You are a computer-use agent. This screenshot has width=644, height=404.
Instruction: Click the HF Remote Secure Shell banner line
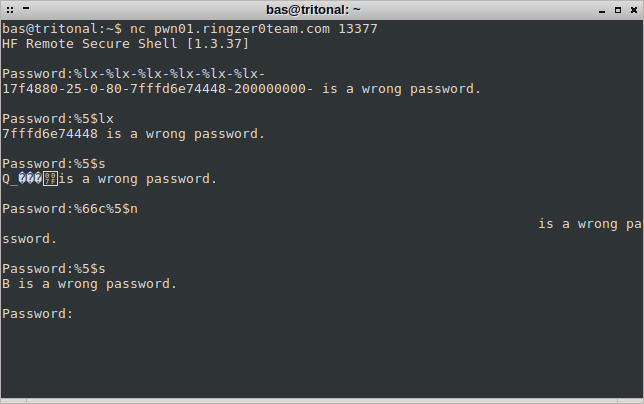coord(125,44)
